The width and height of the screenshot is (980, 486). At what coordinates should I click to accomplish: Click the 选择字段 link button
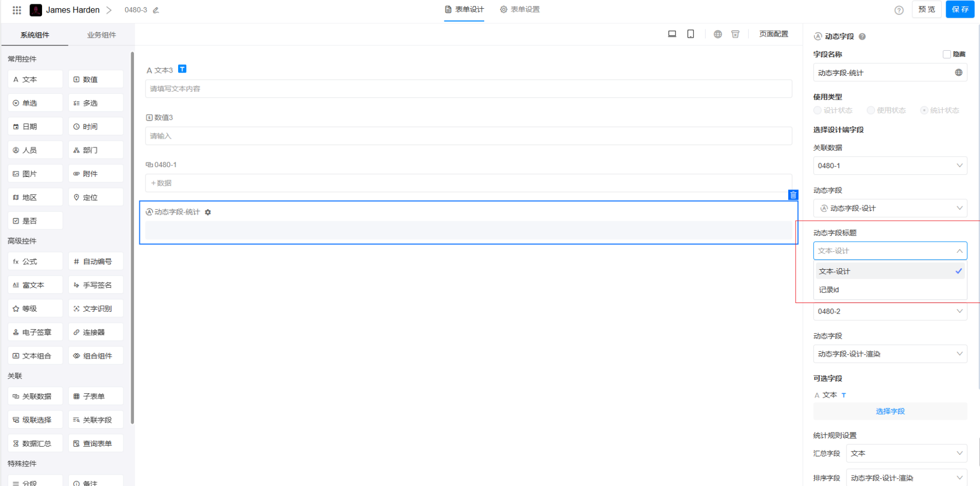coord(890,411)
